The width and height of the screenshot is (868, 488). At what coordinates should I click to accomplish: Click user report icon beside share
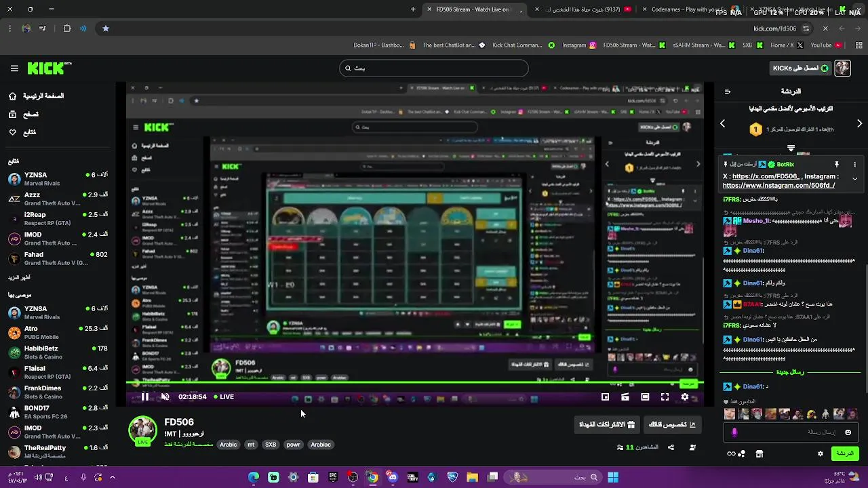pos(692,447)
